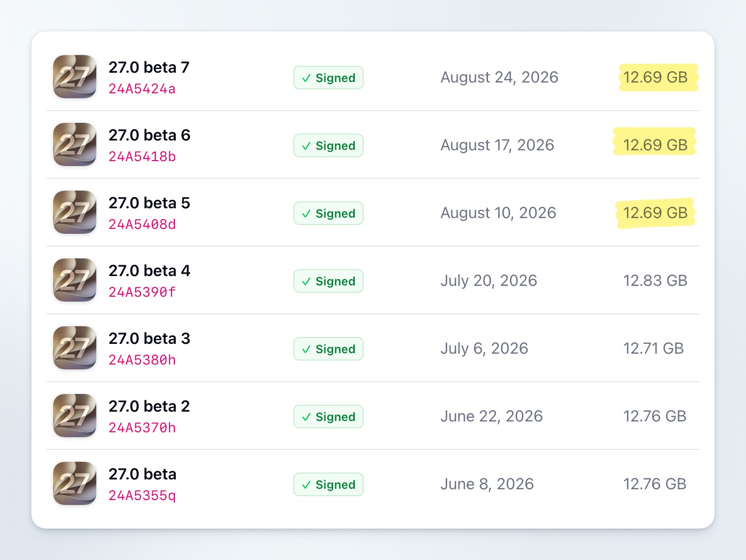Viewport: 746px width, 560px height.
Task: Select build number 24A5370h
Action: (142, 428)
